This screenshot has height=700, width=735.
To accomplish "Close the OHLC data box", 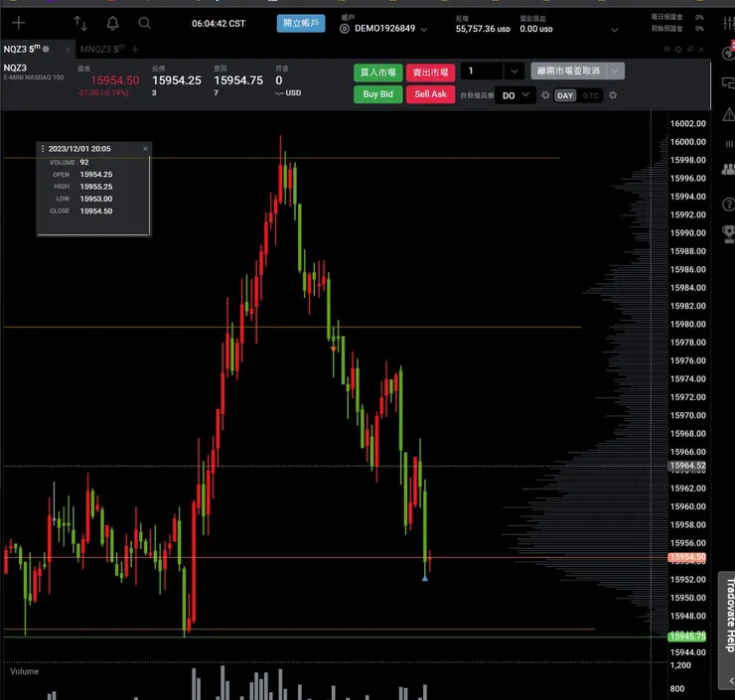I will coord(145,149).
